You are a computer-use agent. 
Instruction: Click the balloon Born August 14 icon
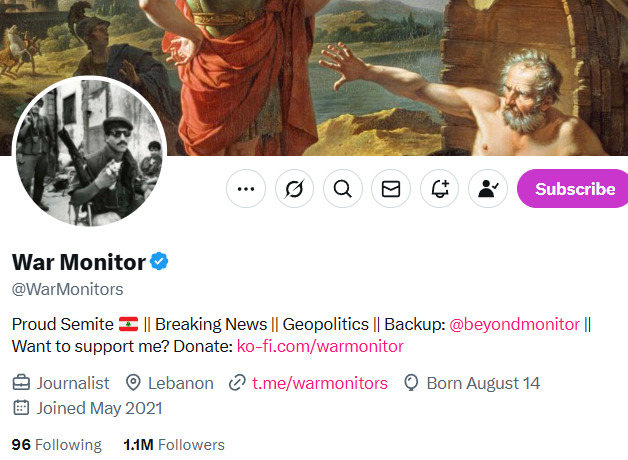click(410, 383)
